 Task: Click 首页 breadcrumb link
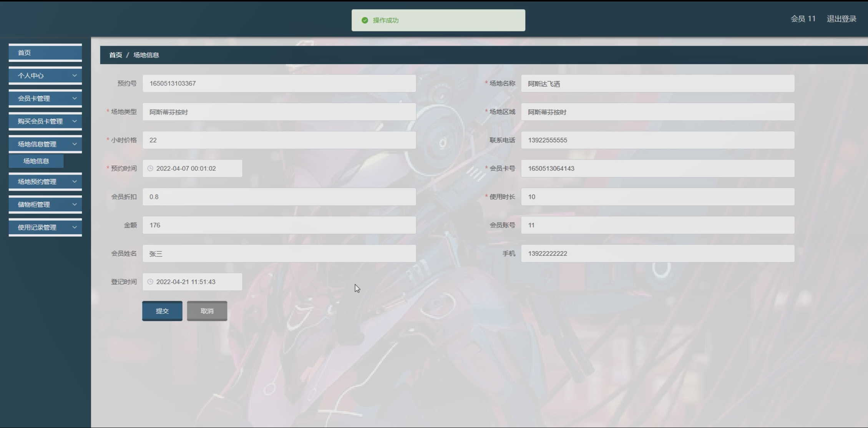pyautogui.click(x=115, y=55)
